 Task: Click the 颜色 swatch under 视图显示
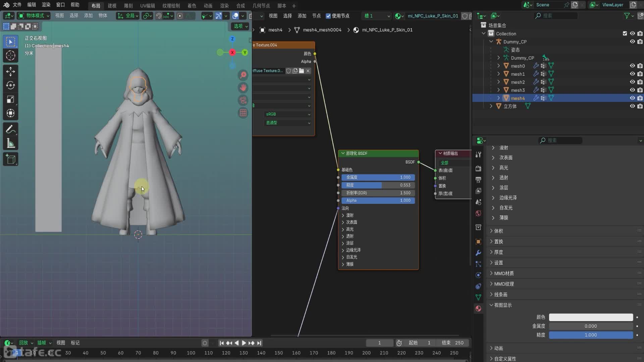[x=590, y=317]
